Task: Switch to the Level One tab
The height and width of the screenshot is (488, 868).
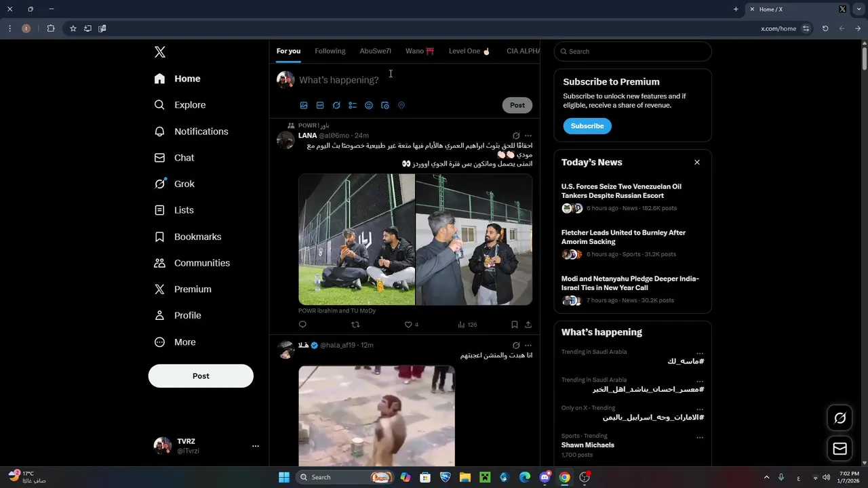Action: [469, 52]
